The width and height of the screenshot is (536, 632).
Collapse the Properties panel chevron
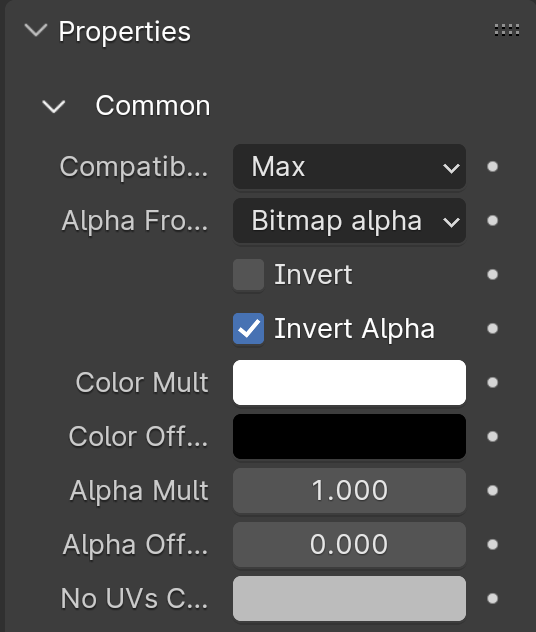(x=36, y=31)
